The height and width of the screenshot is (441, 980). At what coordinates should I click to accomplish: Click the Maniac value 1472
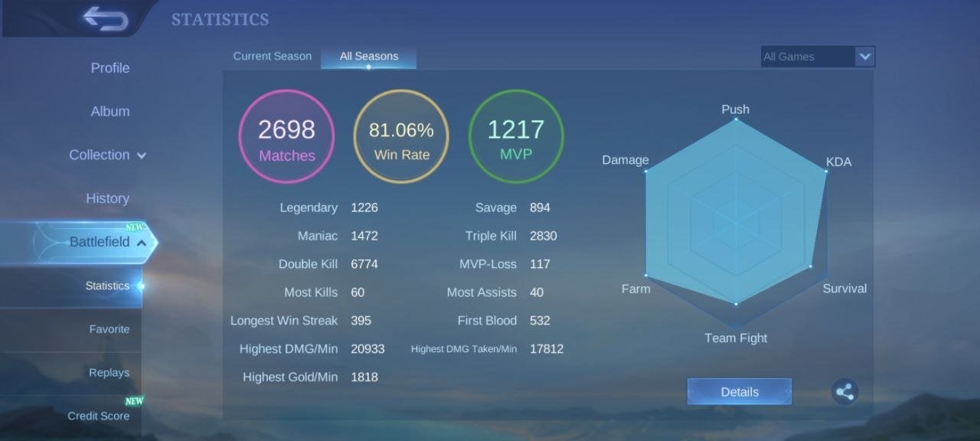point(364,237)
